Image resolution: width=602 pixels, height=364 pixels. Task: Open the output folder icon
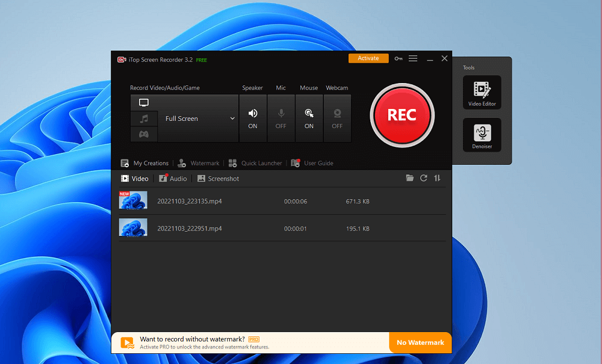click(410, 178)
